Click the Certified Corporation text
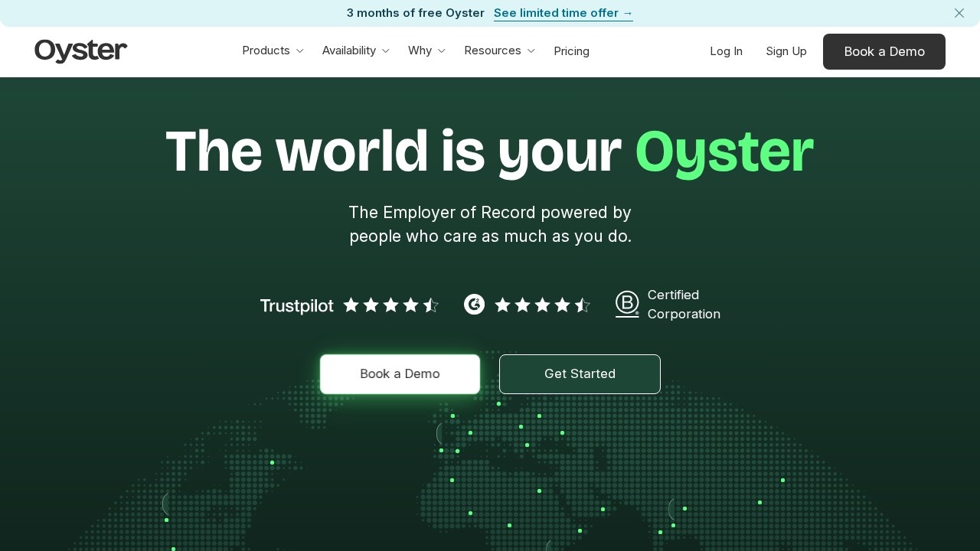This screenshot has height=551, width=980. pyautogui.click(x=684, y=305)
